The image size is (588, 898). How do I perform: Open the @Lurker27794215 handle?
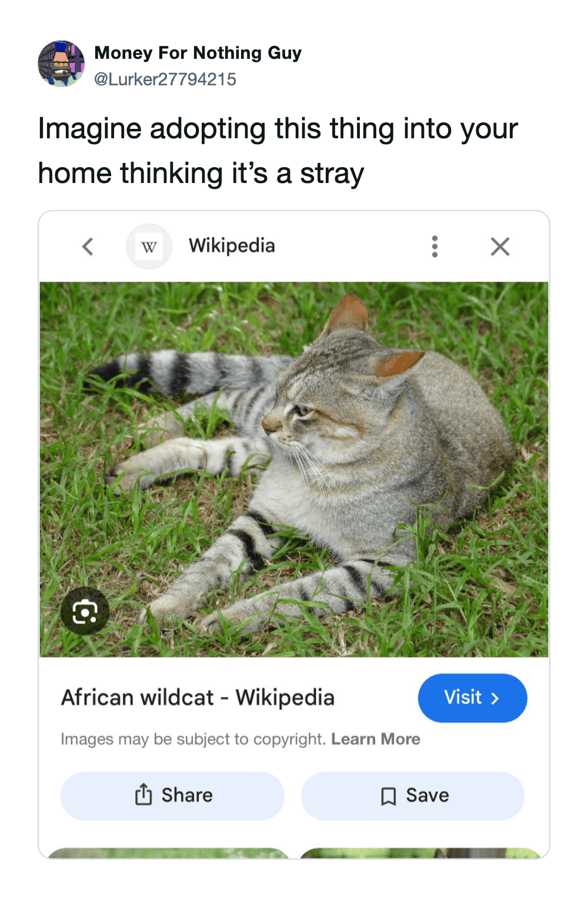point(165,79)
